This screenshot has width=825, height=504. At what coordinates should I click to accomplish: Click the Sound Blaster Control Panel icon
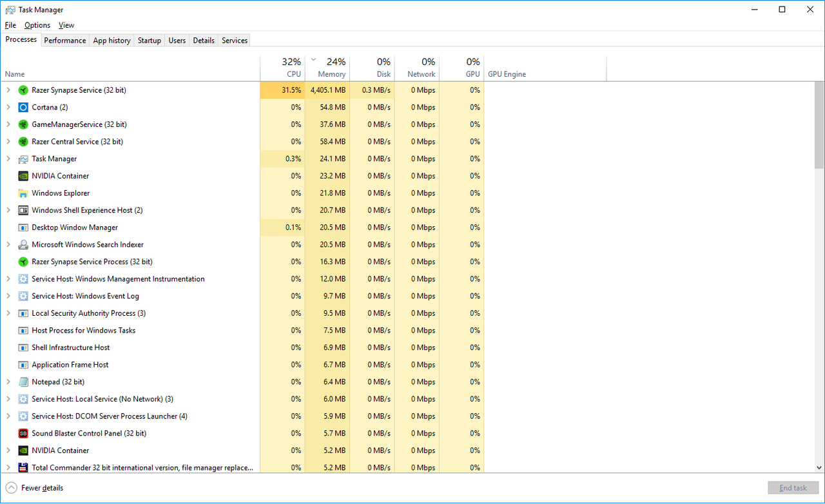coord(23,434)
